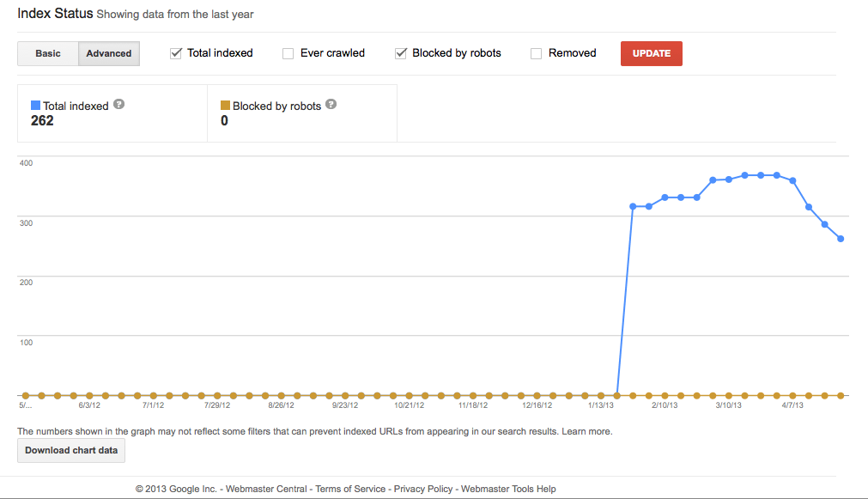Uncheck the Total indexed checkbox
The height and width of the screenshot is (499, 868).
[x=176, y=53]
